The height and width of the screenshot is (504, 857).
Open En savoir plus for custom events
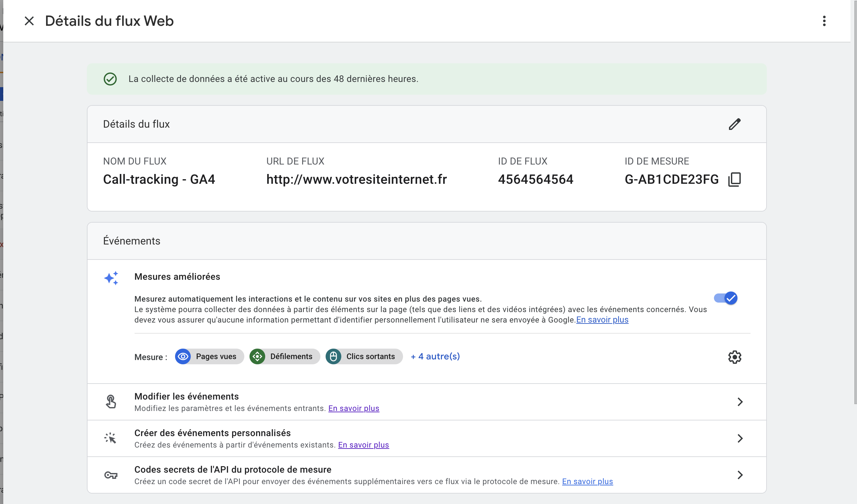pos(364,445)
